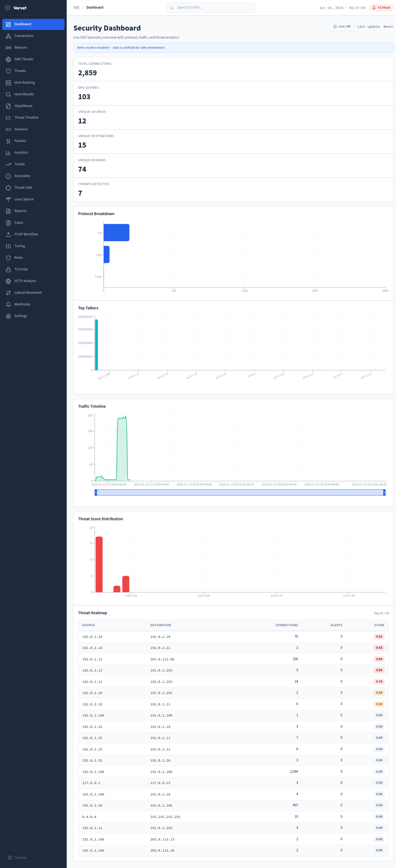Screen dimensions: 396x868
Task: Click the Dashboard grid icon in sidebar
Action: pos(8,24)
